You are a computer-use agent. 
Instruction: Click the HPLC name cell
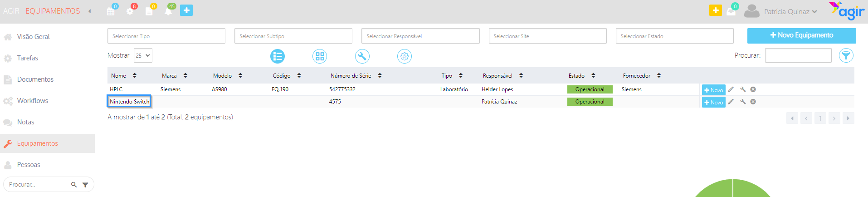point(116,89)
